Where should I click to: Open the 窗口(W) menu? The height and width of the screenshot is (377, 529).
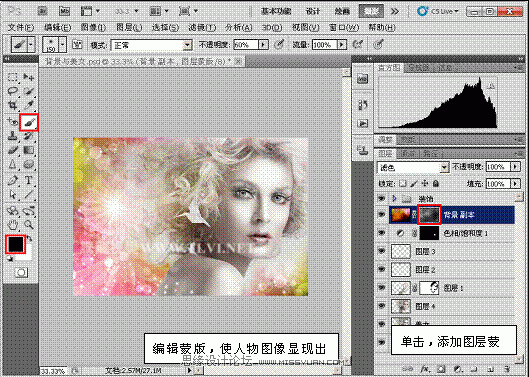[344, 27]
